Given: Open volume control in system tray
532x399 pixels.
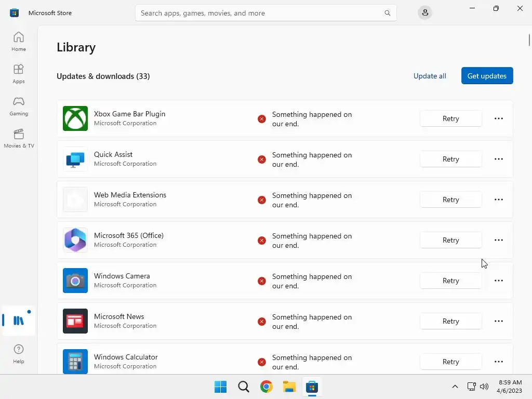Looking at the screenshot, I should 484,387.
